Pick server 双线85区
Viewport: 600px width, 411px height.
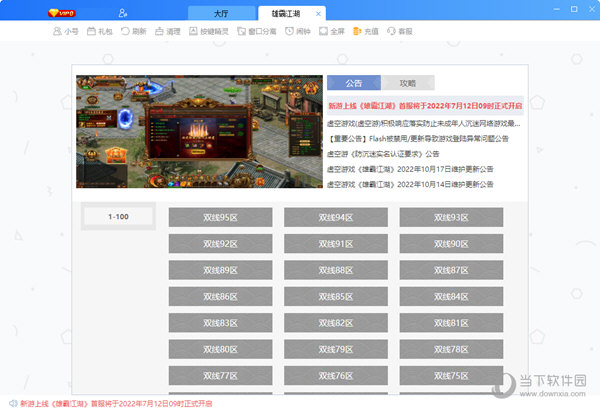click(x=336, y=297)
